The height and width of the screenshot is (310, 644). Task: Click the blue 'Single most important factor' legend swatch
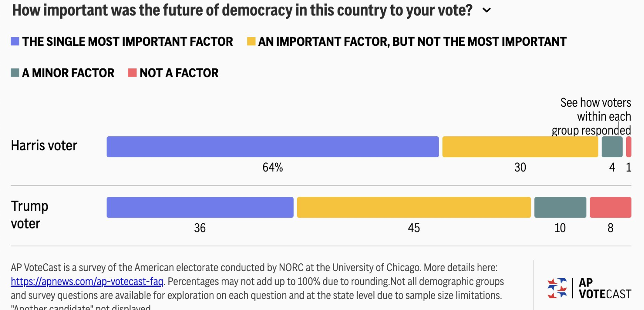[x=15, y=42]
